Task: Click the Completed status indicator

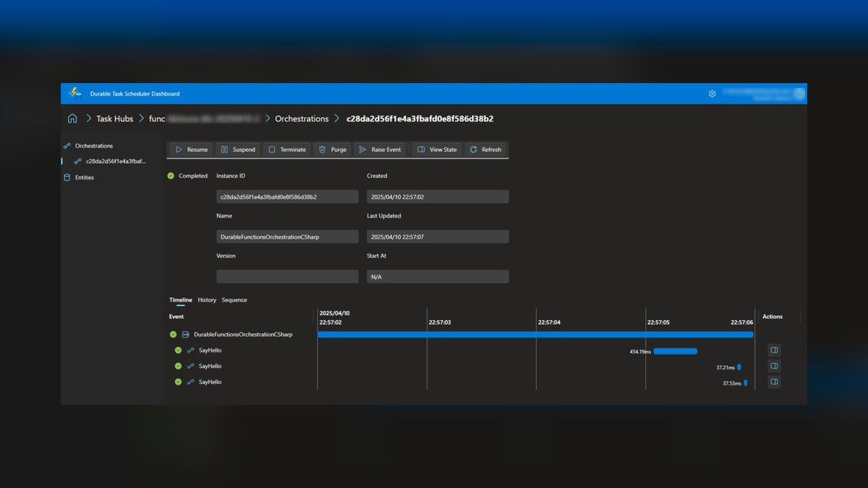Action: click(x=187, y=176)
